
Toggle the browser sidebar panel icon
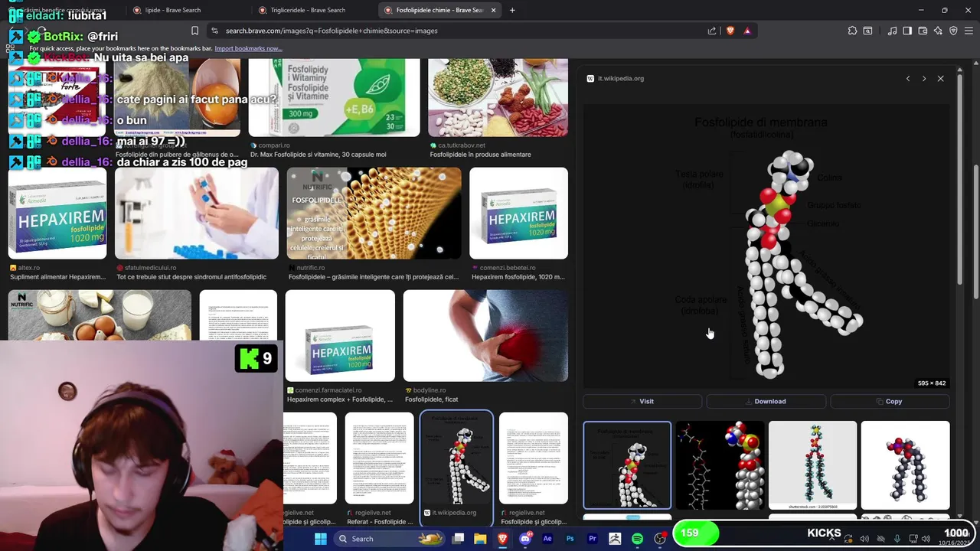point(907,31)
